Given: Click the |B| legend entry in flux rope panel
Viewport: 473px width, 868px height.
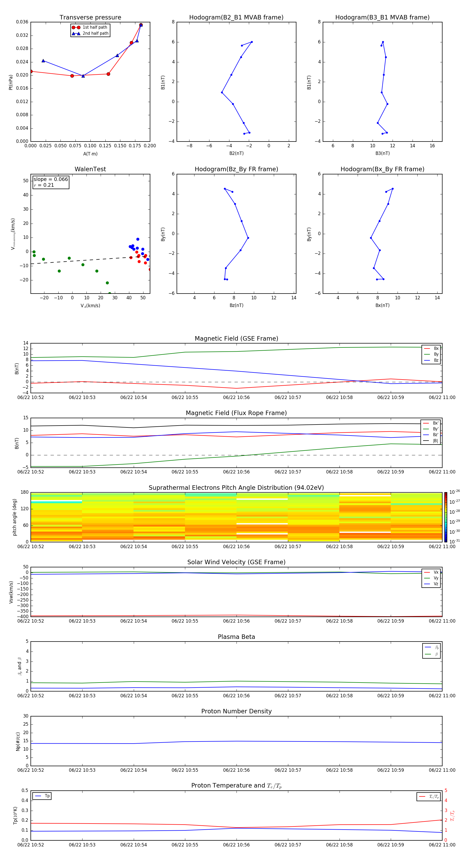Looking at the screenshot, I should tap(431, 441).
